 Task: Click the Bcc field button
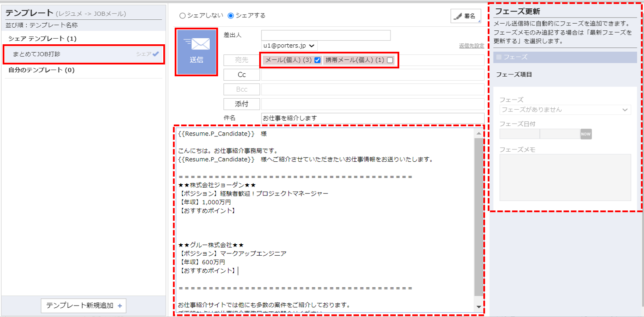(241, 89)
